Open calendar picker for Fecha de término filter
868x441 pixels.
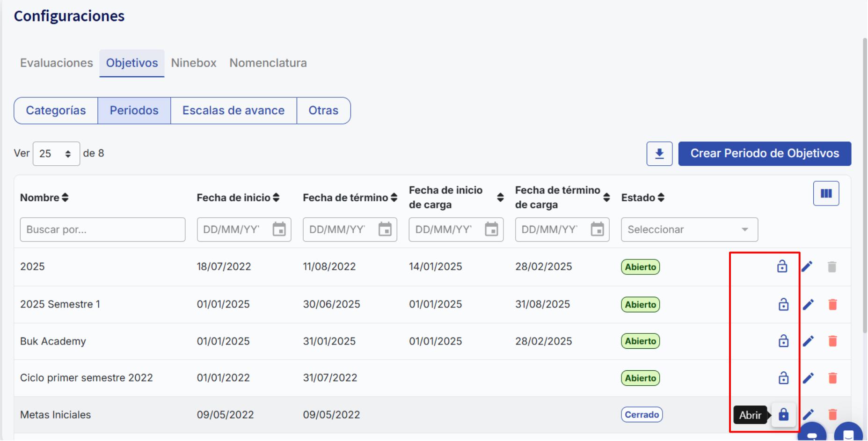pyautogui.click(x=385, y=229)
